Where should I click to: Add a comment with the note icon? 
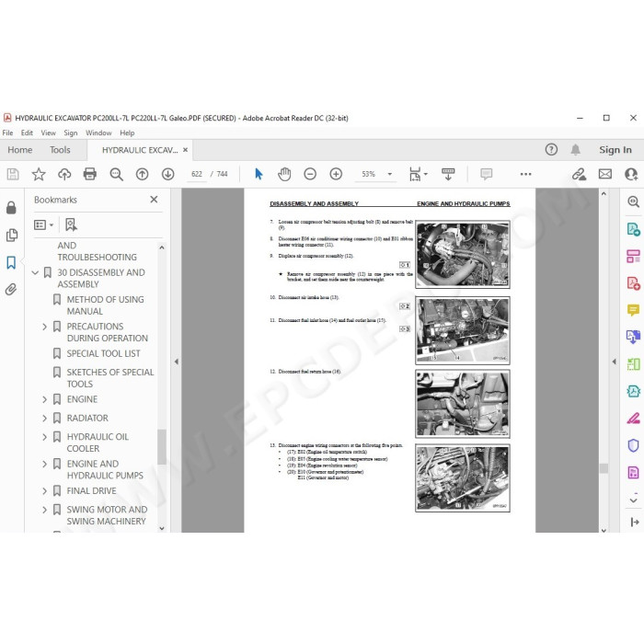(487, 174)
